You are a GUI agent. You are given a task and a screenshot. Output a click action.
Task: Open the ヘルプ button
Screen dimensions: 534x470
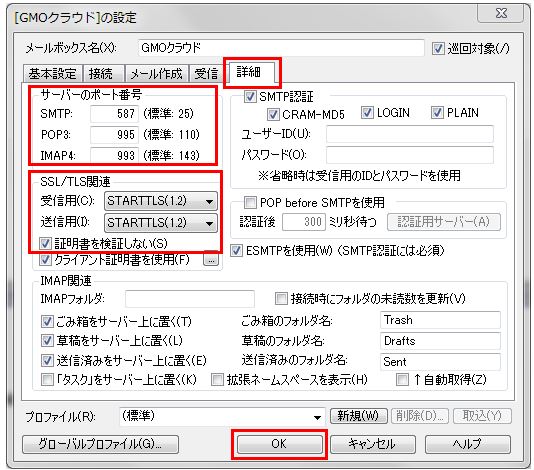click(468, 444)
